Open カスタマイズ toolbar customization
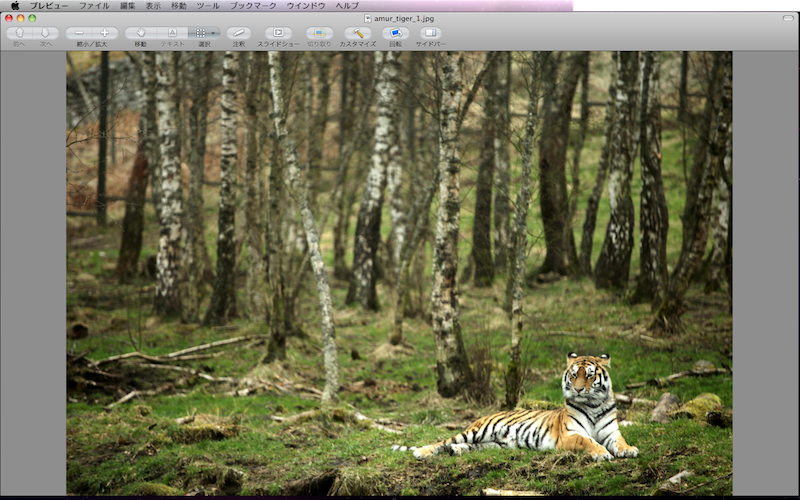800x500 pixels. [x=358, y=33]
